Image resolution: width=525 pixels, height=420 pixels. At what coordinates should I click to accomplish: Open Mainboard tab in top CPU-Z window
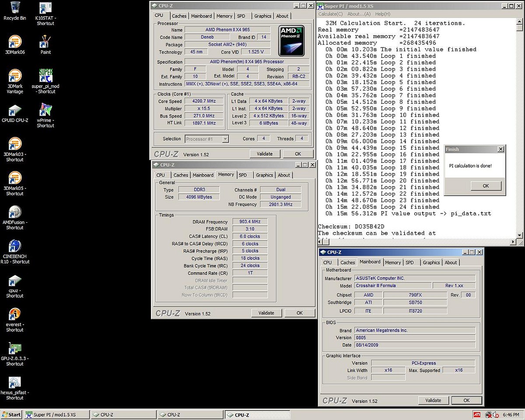coord(202,16)
